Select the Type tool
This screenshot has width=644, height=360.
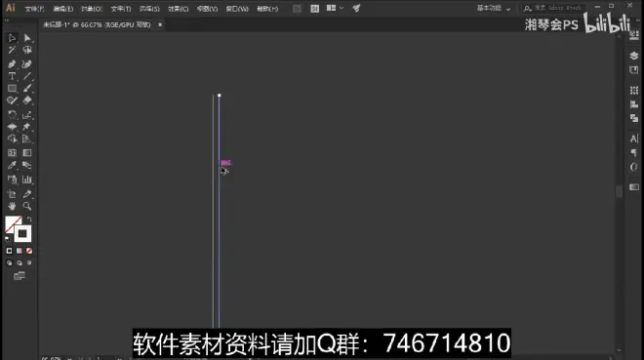[12, 76]
